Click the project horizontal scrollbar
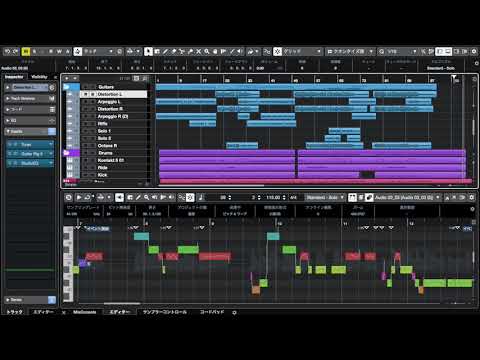The height and width of the screenshot is (360, 480). 211,185
